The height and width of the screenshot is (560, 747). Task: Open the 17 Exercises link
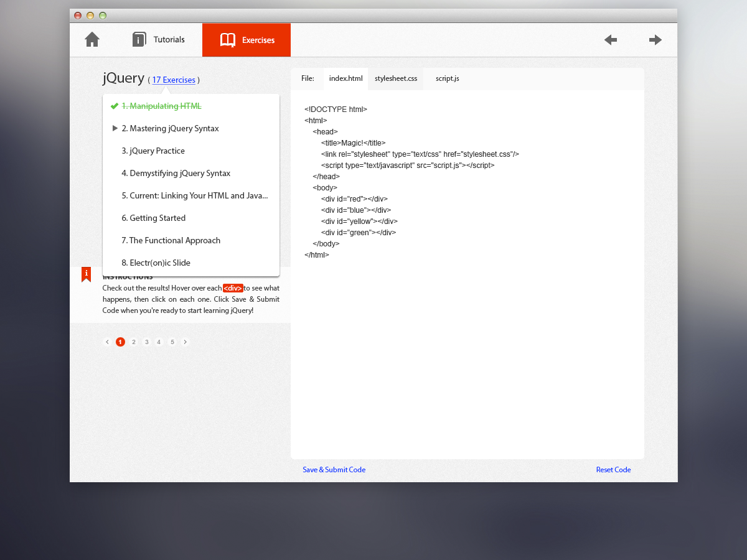(x=174, y=80)
